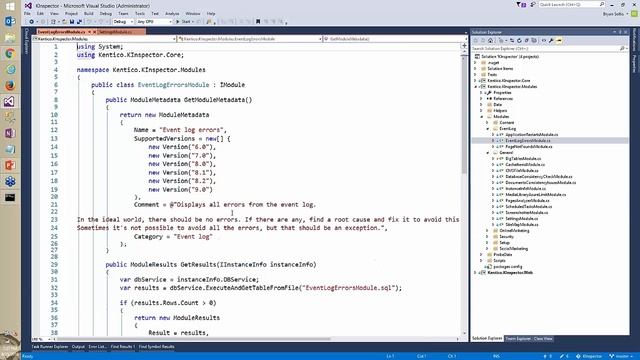Open Firefox from the taskbar

(10, 85)
